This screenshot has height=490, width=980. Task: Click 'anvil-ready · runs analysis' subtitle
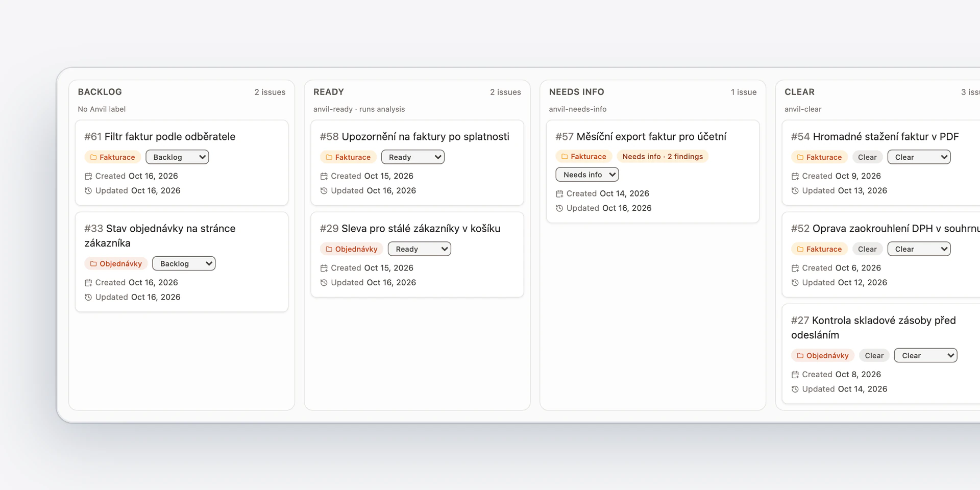pyautogui.click(x=359, y=109)
